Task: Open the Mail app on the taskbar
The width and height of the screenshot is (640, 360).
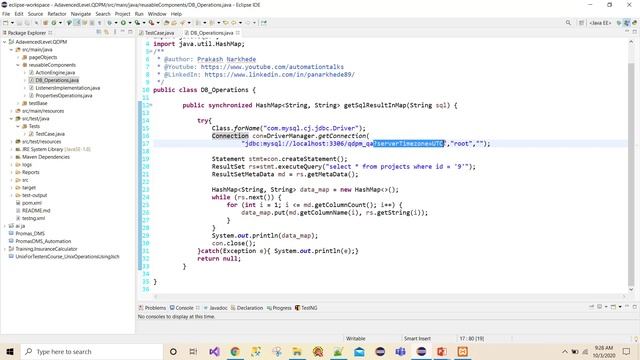Action: [359, 351]
